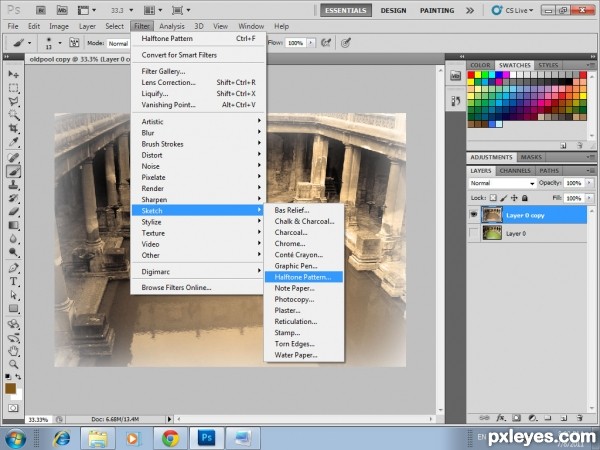Select the Dodge tool
The width and height of the screenshot is (600, 450).
(x=13, y=252)
